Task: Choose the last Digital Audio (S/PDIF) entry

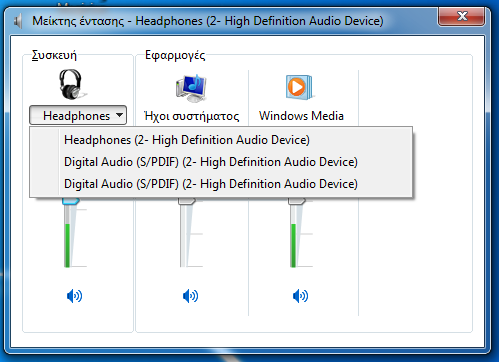Action: [x=211, y=184]
